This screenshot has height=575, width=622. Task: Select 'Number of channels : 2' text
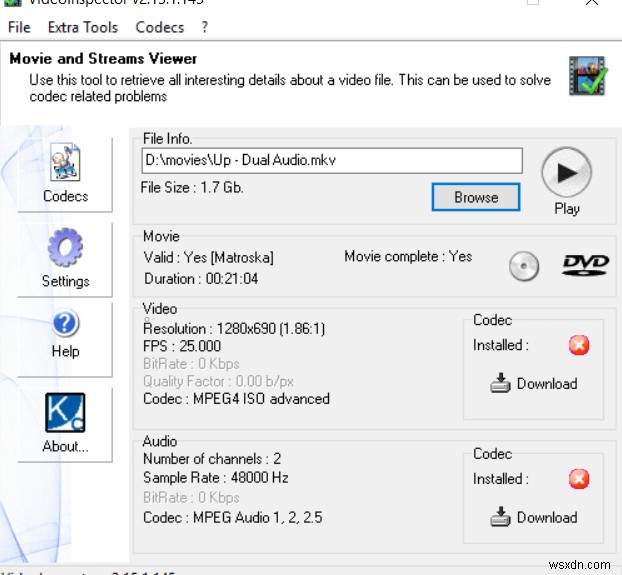click(212, 459)
